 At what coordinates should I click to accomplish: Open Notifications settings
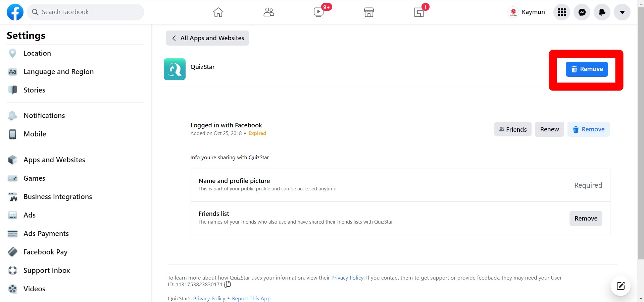coord(76,116)
